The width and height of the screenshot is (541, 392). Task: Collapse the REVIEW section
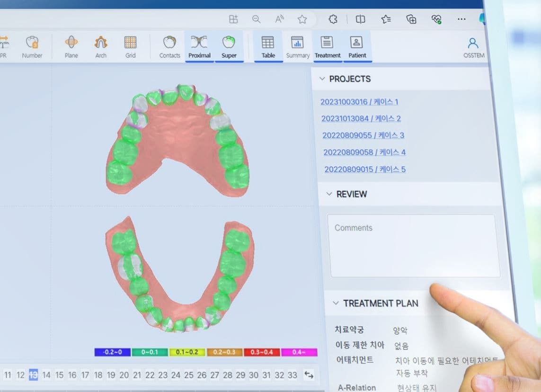pyautogui.click(x=329, y=194)
